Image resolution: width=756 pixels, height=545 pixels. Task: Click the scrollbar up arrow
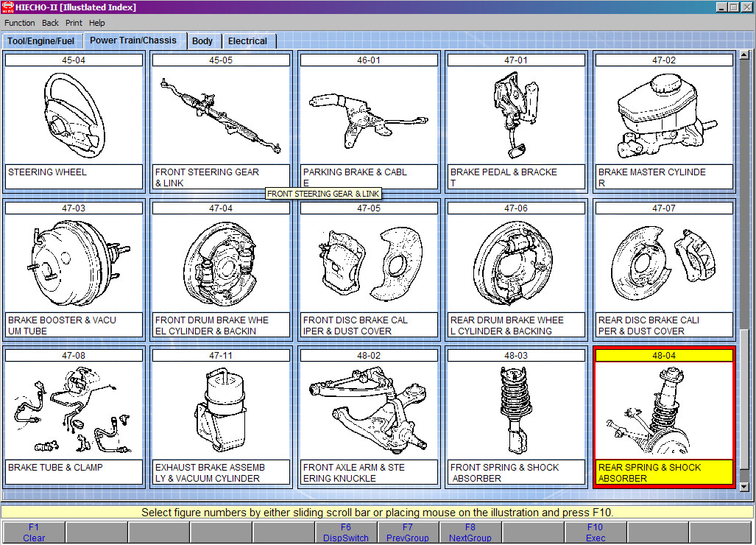click(743, 56)
